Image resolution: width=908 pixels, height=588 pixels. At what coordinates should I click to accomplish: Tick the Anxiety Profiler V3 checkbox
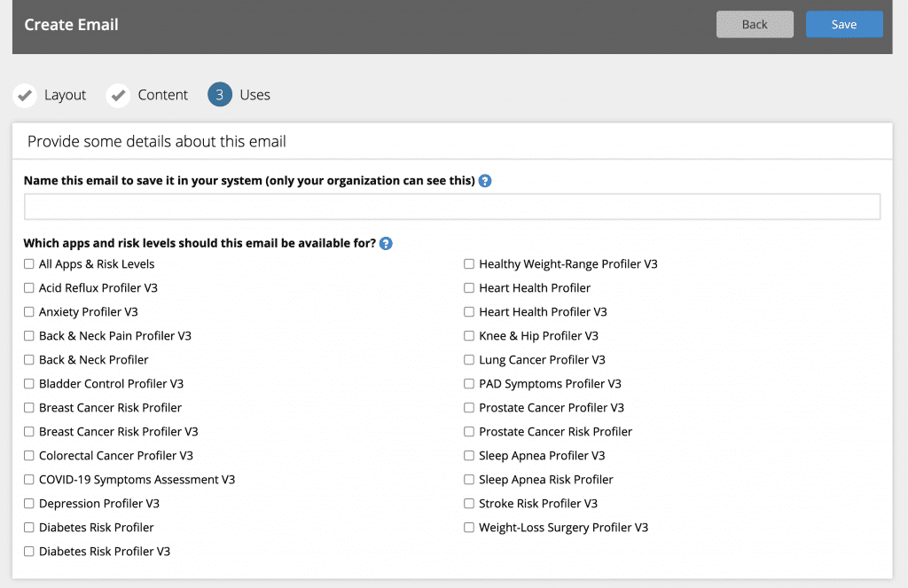pyautogui.click(x=29, y=311)
